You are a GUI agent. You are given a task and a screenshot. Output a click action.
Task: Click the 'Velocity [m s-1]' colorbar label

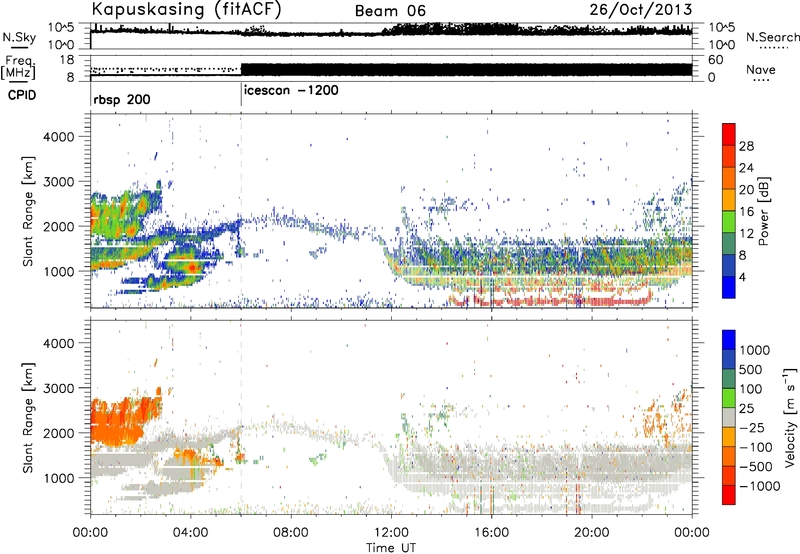[x=790, y=417]
